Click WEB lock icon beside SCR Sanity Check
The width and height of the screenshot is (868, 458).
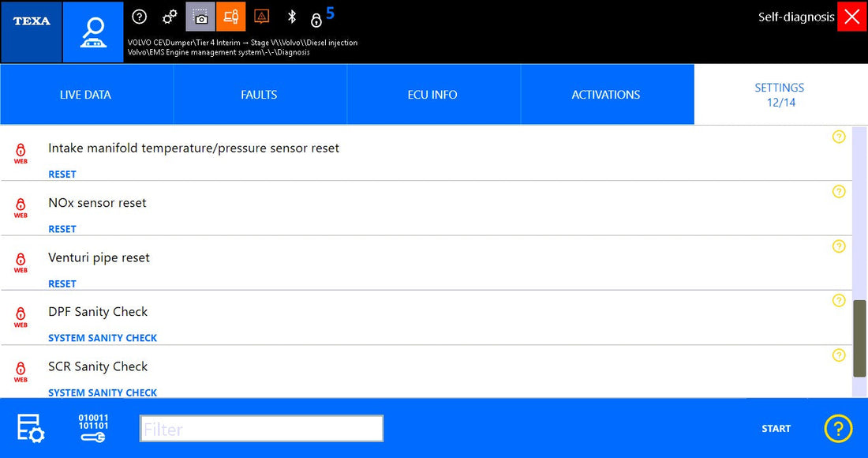click(21, 372)
